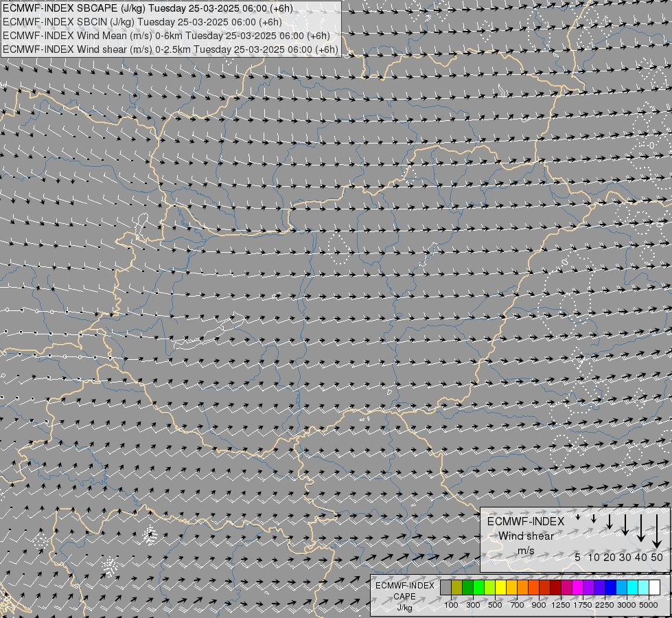This screenshot has height=618, width=672.
Task: Click the 'CAPE' legend title text
Action: pyautogui.click(x=404, y=597)
